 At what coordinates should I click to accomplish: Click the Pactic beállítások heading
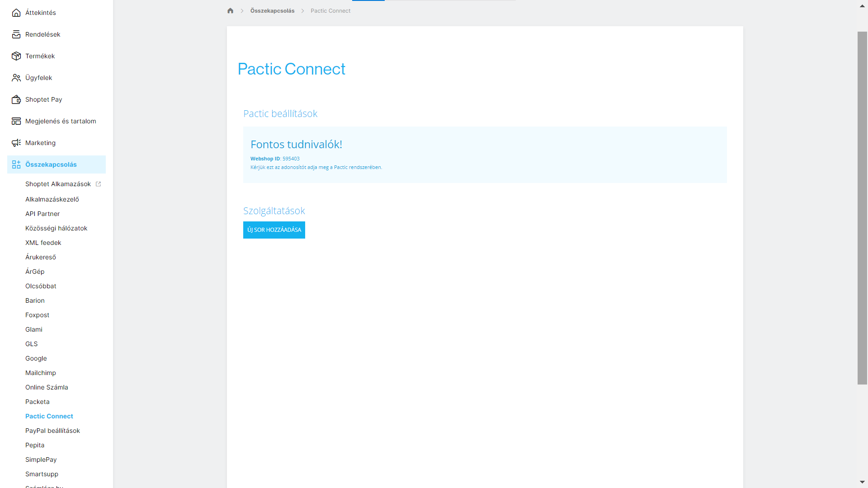tap(280, 113)
